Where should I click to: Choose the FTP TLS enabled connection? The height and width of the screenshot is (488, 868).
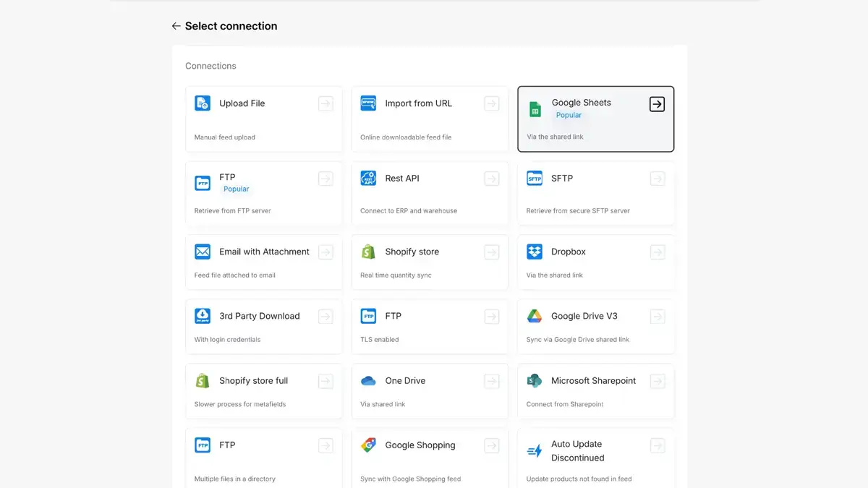click(430, 327)
